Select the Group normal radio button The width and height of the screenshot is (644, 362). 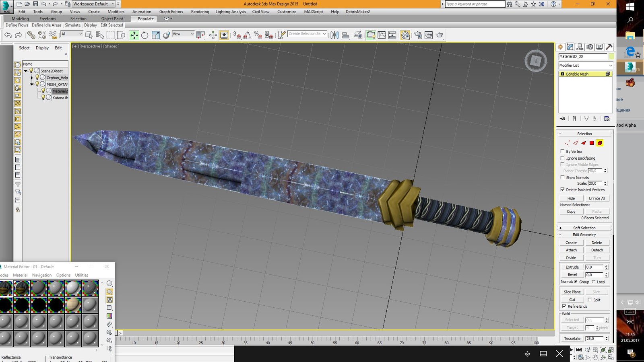(x=576, y=282)
